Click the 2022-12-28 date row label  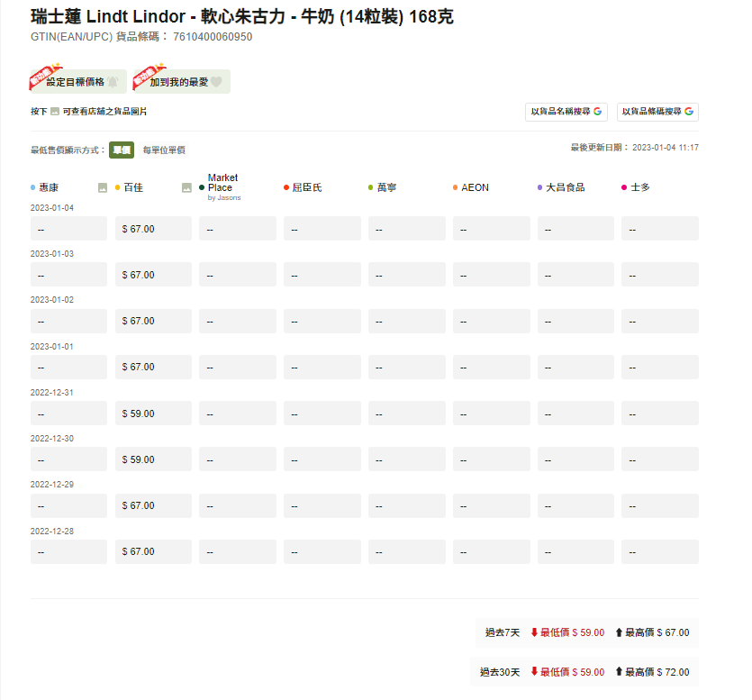(52, 532)
